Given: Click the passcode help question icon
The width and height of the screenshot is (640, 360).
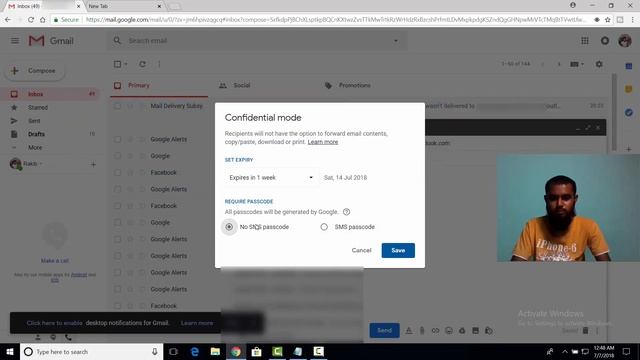Looking at the screenshot, I should coord(346,212).
